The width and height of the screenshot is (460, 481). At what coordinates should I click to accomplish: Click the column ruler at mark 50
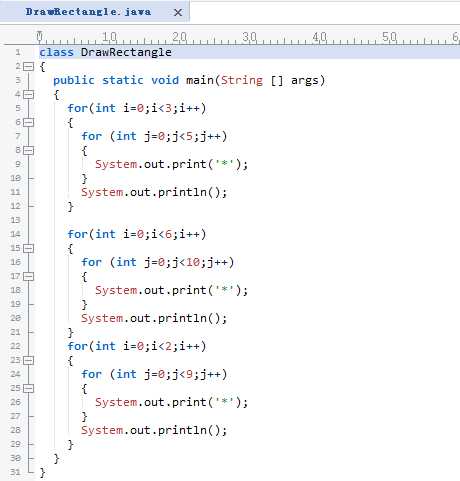pyautogui.click(x=389, y=37)
